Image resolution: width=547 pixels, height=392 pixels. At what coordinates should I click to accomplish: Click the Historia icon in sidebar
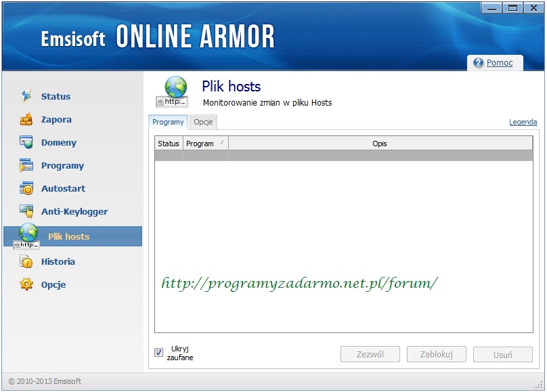[x=26, y=261]
